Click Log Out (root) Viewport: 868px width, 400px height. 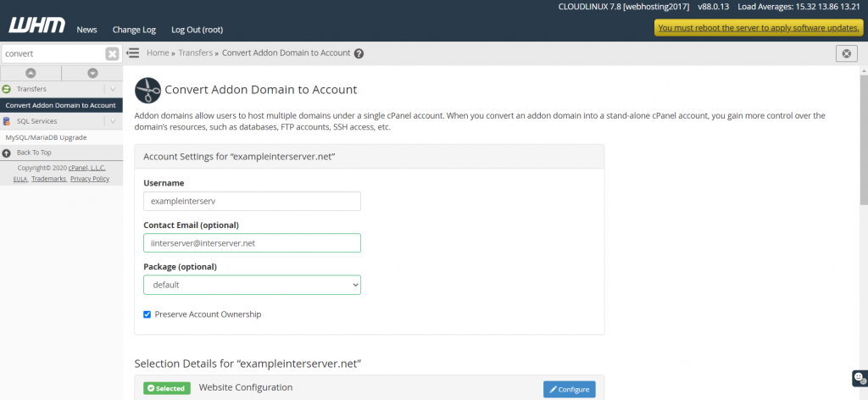coord(197,30)
